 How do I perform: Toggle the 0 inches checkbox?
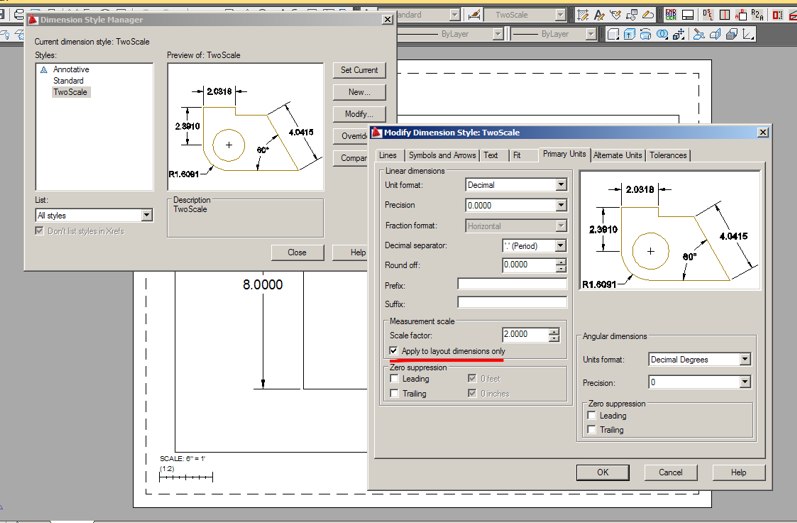[472, 393]
